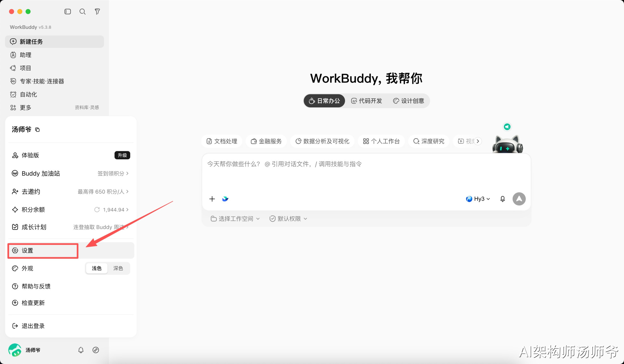This screenshot has width=624, height=364.
Task: Open 设置 from the account menu
Action: tap(70, 251)
